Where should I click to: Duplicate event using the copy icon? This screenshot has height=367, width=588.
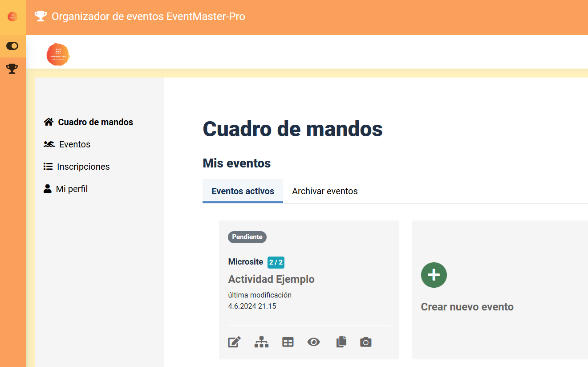341,342
